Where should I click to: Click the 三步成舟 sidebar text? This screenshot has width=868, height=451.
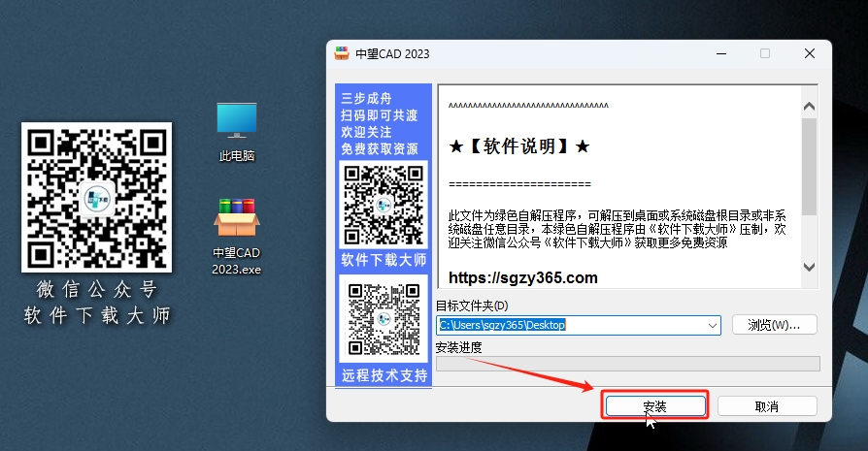click(366, 98)
